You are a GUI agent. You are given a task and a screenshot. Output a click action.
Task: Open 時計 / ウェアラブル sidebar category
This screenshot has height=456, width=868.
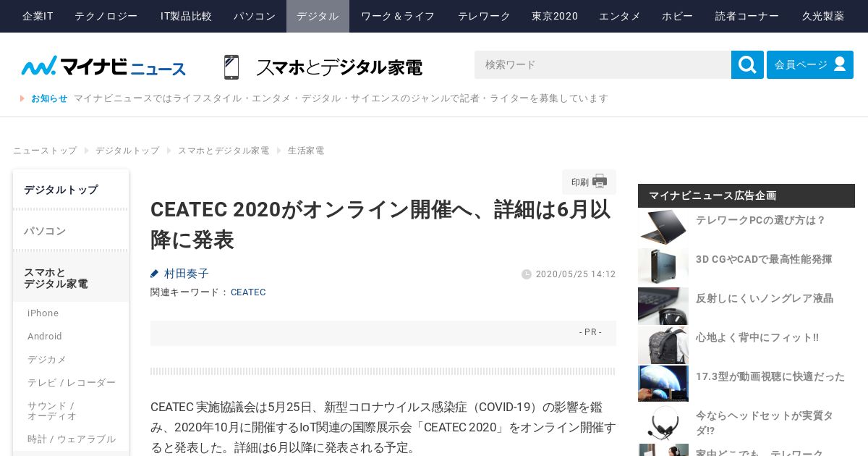pyautogui.click(x=72, y=439)
